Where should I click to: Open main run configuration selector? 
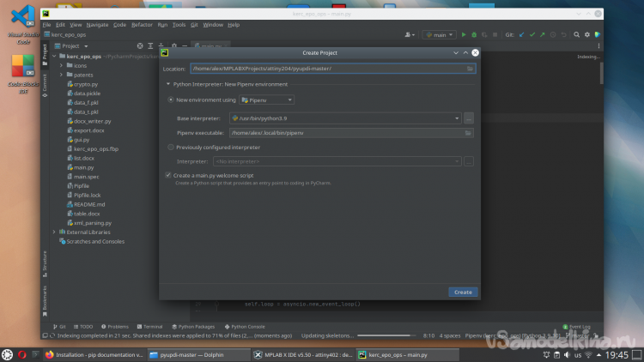tap(439, 35)
